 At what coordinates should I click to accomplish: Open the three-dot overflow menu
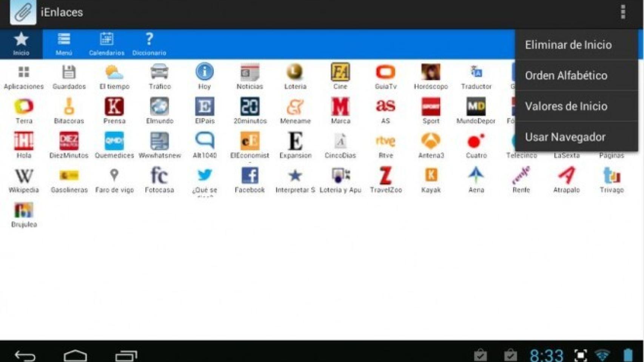623,12
